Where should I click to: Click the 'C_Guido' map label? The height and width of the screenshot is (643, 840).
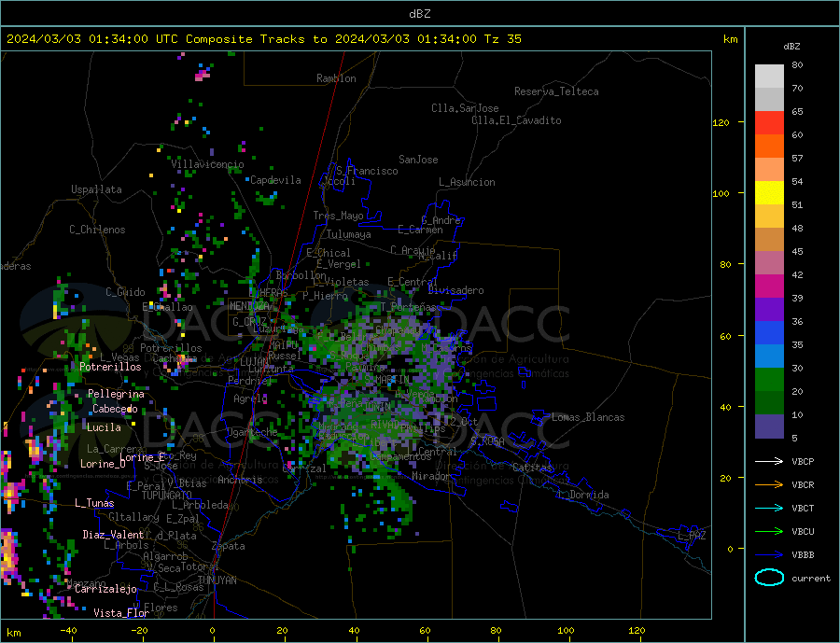pos(125,292)
